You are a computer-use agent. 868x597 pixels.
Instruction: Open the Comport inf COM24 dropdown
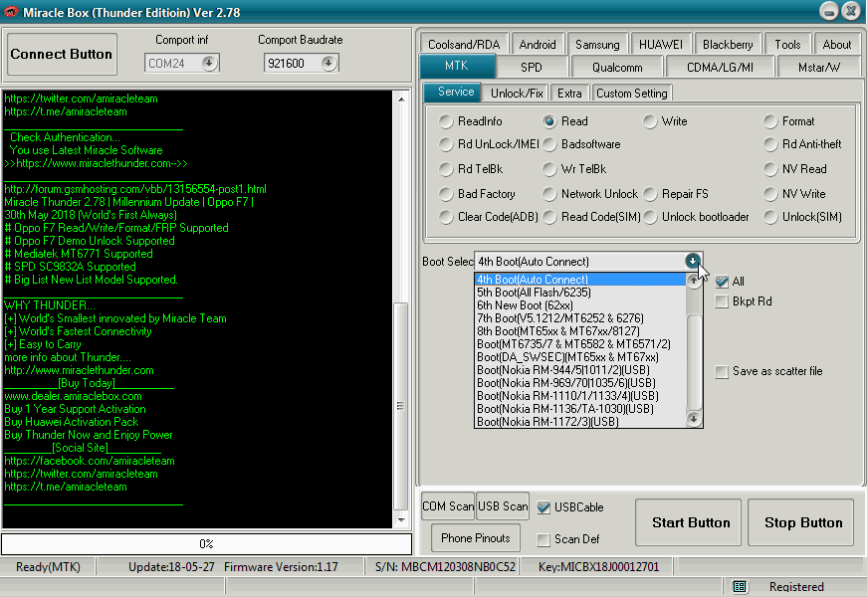tap(209, 63)
